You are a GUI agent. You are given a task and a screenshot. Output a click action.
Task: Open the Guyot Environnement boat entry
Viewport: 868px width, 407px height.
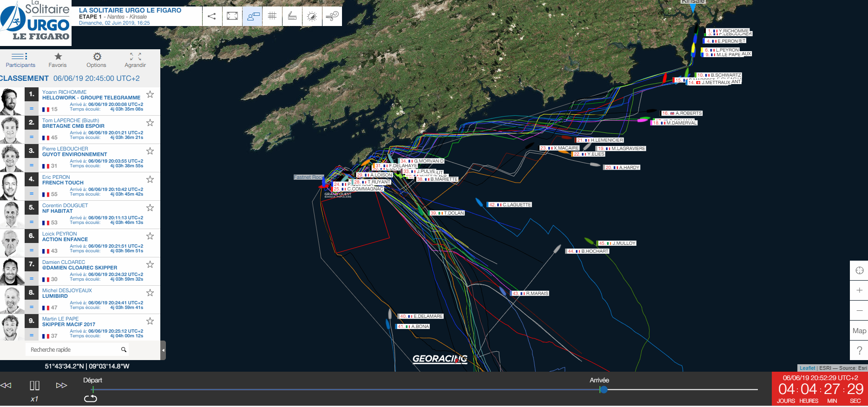click(x=75, y=154)
